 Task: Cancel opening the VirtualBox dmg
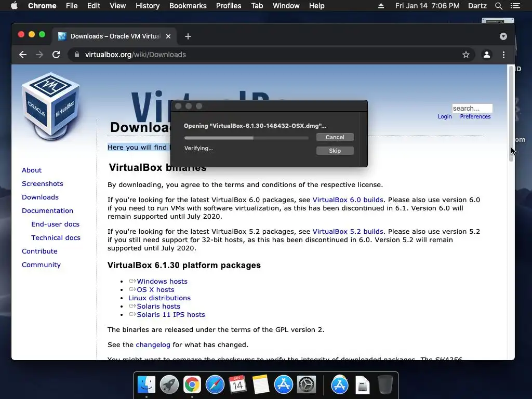[x=335, y=137]
